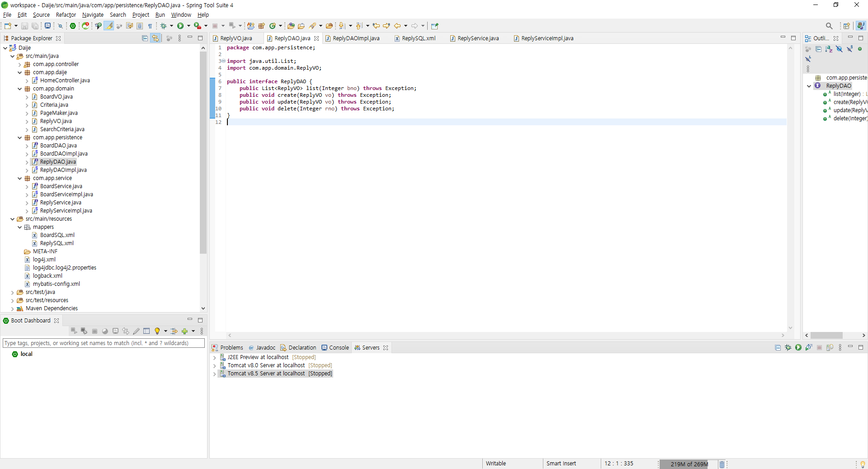Click the green Run button in toolbar
The height and width of the screenshot is (469, 868).
180,26
